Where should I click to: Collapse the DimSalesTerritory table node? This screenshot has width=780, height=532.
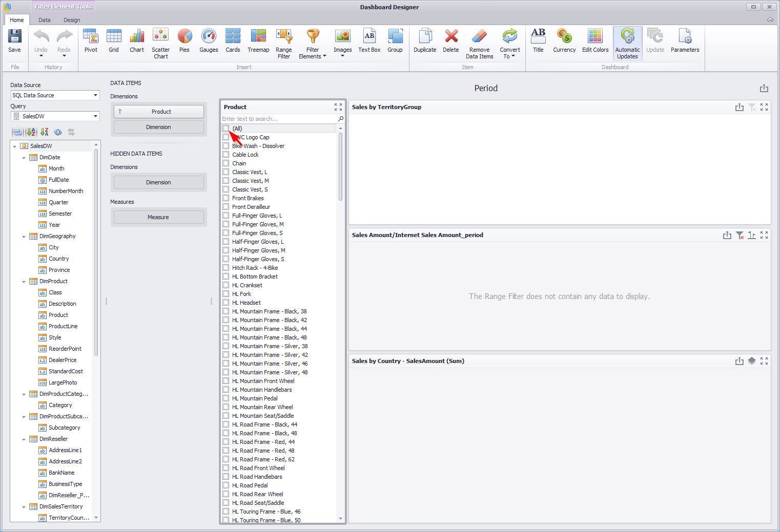pyautogui.click(x=24, y=507)
